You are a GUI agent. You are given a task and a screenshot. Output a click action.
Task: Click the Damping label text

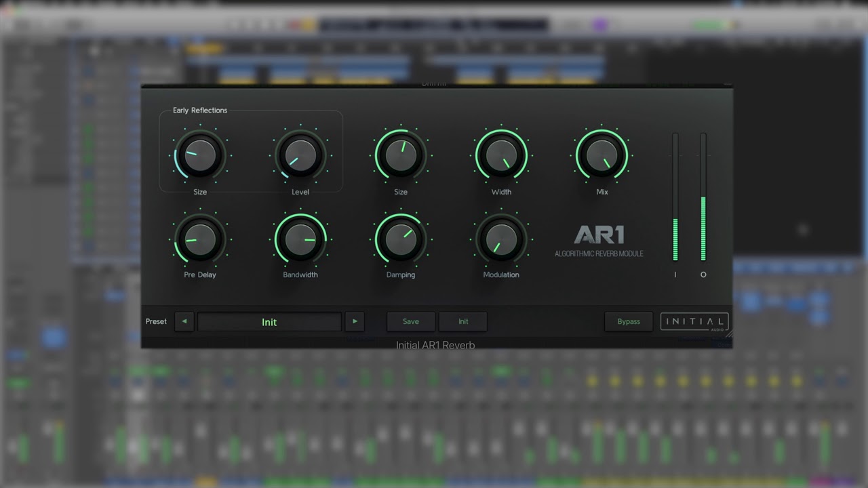point(401,275)
